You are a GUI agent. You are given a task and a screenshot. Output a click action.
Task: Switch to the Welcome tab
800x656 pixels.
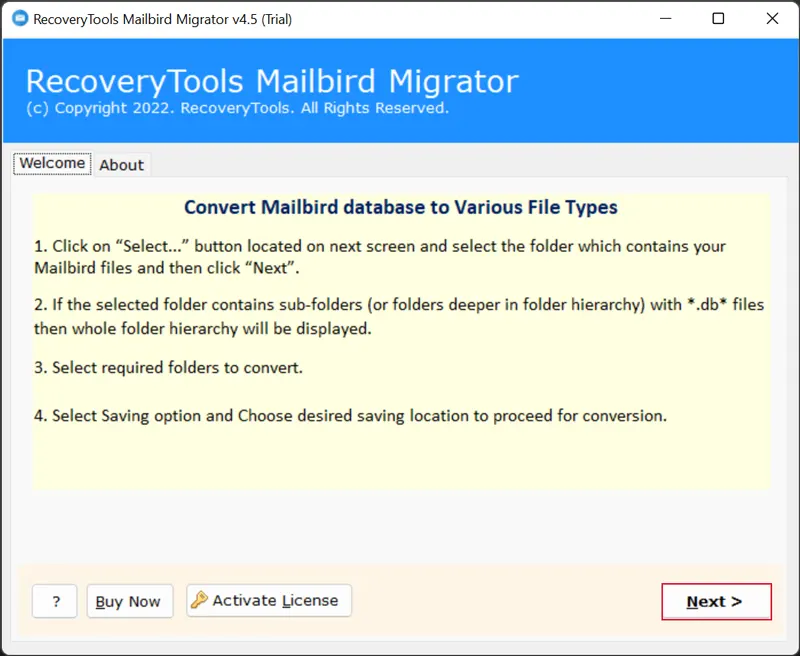click(52, 164)
